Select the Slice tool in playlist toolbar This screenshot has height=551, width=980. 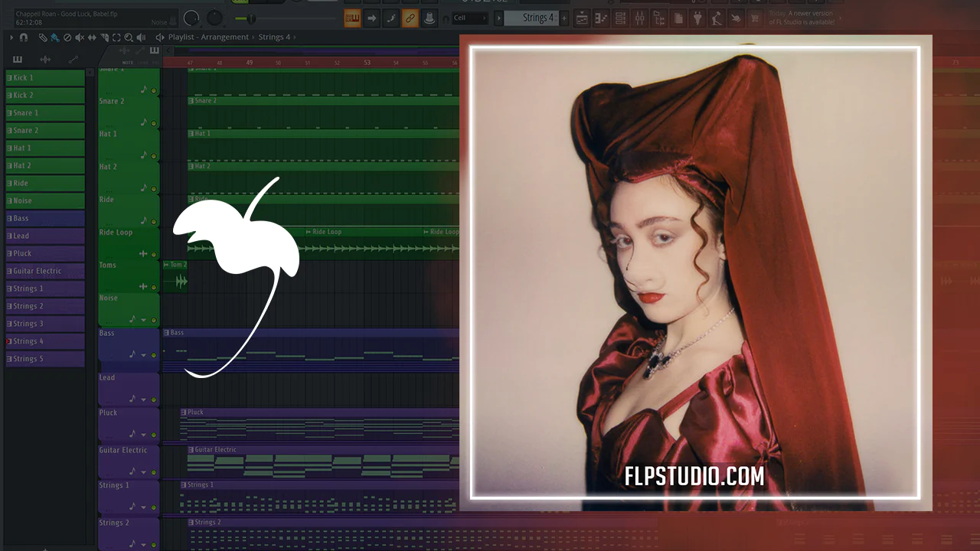(x=104, y=37)
